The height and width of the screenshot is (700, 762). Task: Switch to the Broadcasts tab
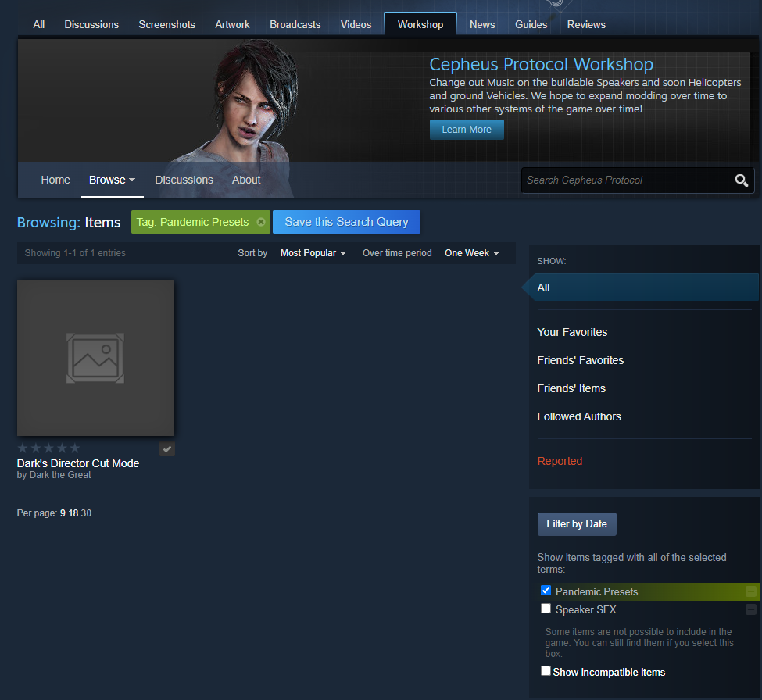tap(295, 24)
